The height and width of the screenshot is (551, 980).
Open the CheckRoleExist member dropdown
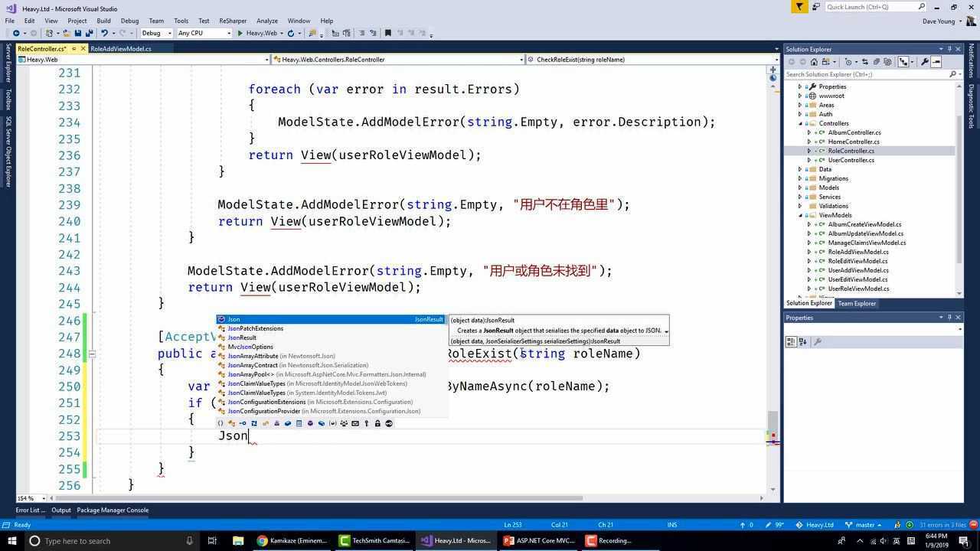[653, 59]
